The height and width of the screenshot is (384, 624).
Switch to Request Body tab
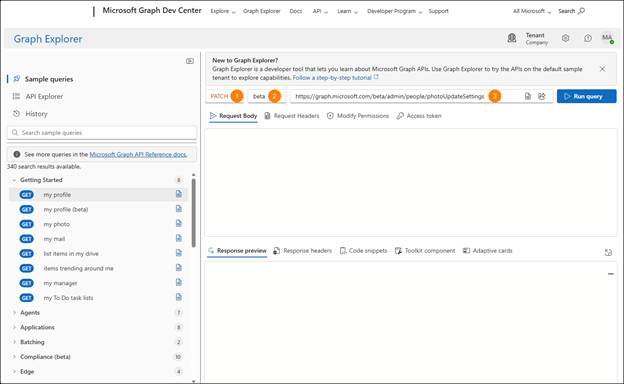(x=233, y=116)
